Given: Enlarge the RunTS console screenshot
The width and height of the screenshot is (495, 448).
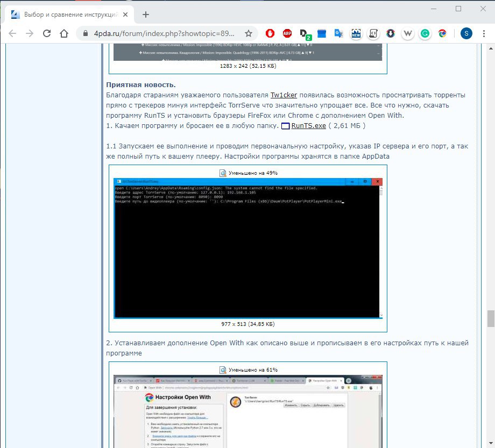Looking at the screenshot, I should coord(248,248).
